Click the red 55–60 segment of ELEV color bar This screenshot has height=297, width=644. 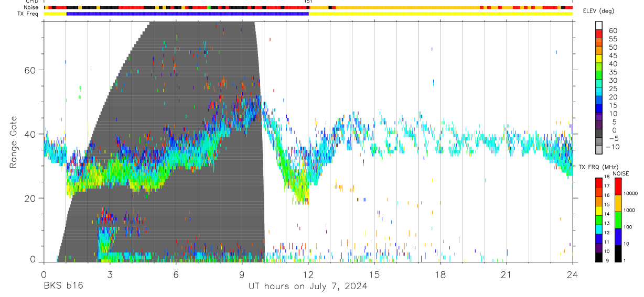(599, 35)
